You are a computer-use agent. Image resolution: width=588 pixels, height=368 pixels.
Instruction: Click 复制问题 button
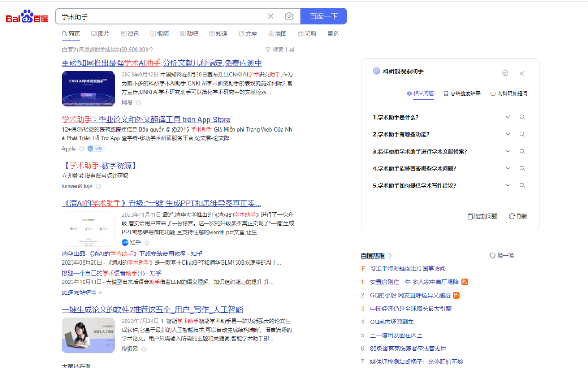coord(482,216)
